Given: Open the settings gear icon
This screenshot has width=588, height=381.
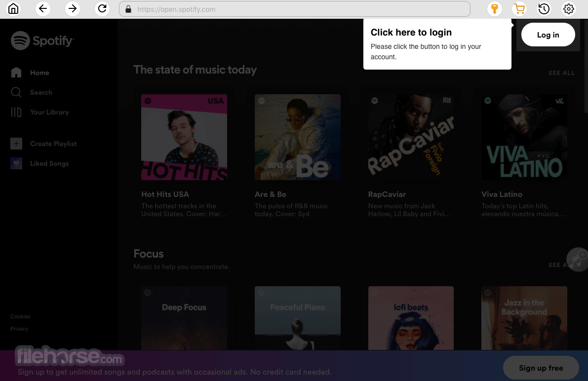Looking at the screenshot, I should (569, 8).
